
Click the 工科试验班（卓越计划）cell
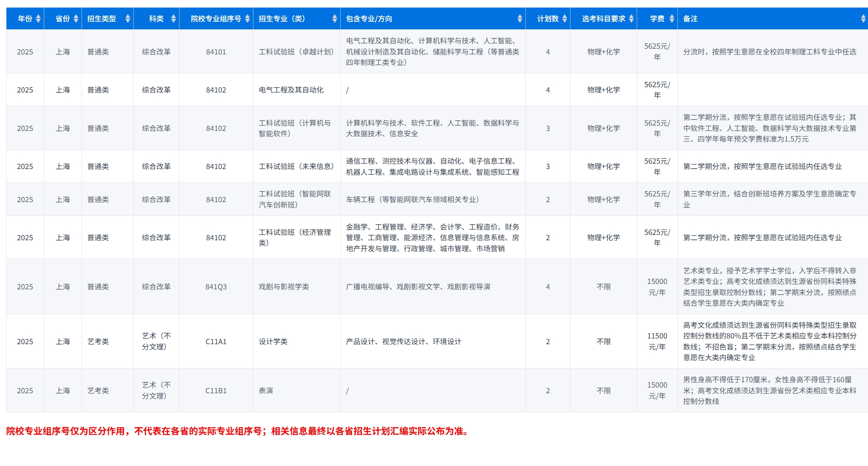(297, 51)
